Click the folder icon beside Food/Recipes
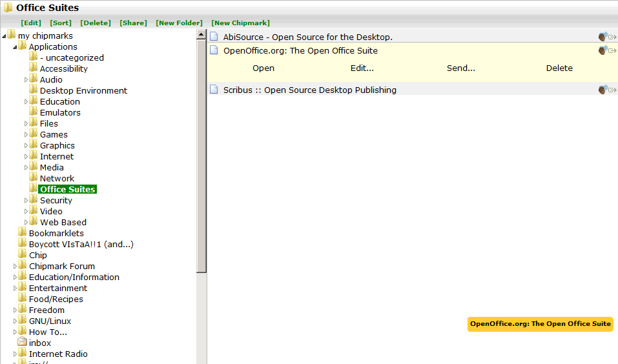Image resolution: width=618 pixels, height=364 pixels. pos(23,298)
